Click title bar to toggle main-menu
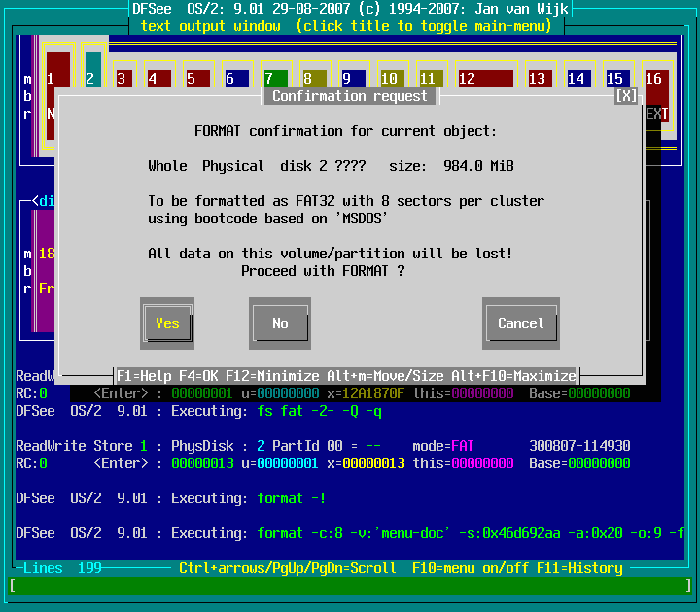 click(x=345, y=26)
